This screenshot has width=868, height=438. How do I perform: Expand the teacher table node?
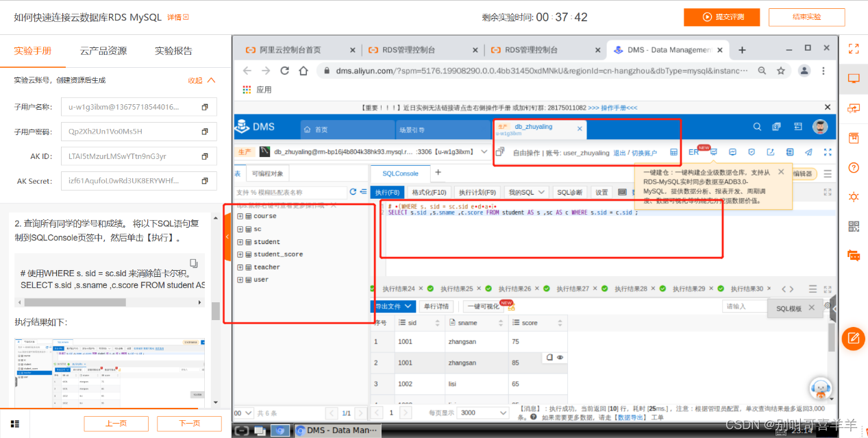[x=240, y=267]
